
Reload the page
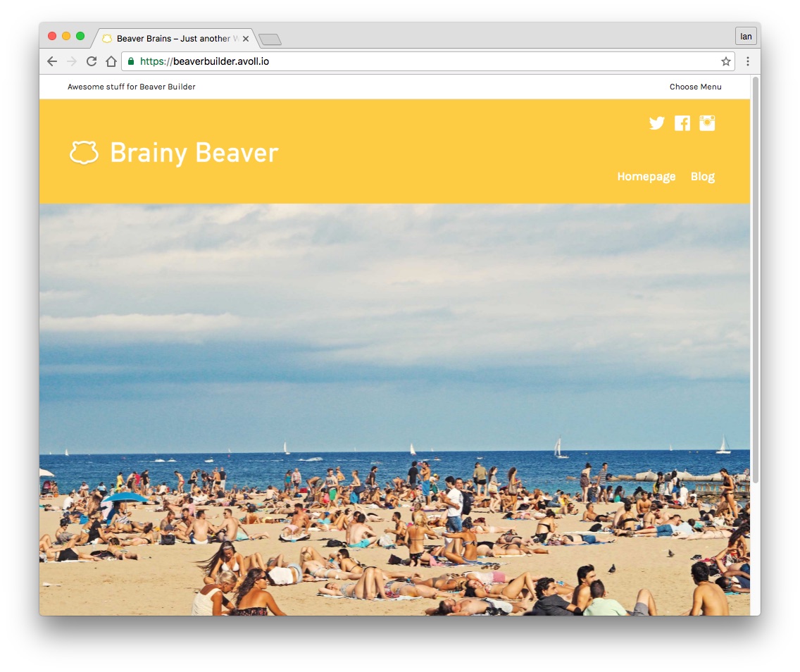pyautogui.click(x=92, y=61)
